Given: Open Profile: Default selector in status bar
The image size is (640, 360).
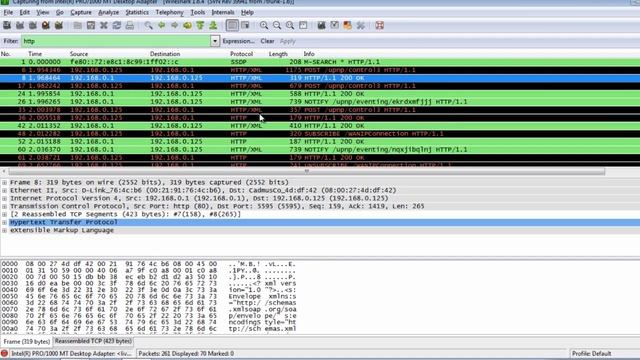Looking at the screenshot, I should coord(591,353).
